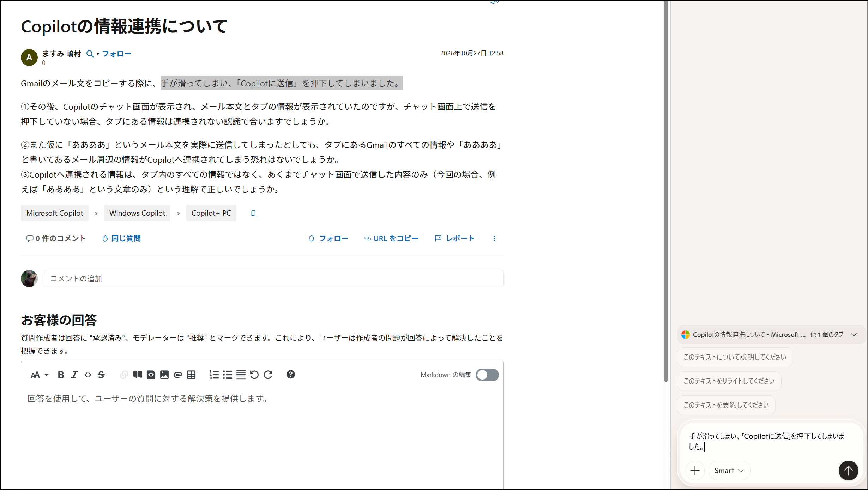Click the post date 2026年10月27日 12:58

point(472,53)
